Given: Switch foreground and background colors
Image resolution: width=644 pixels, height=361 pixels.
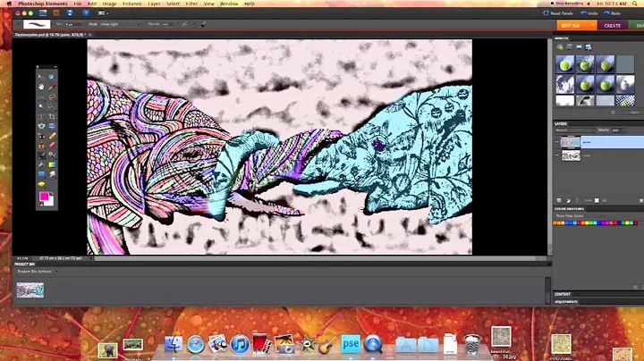Looking at the screenshot, I should coord(52,193).
